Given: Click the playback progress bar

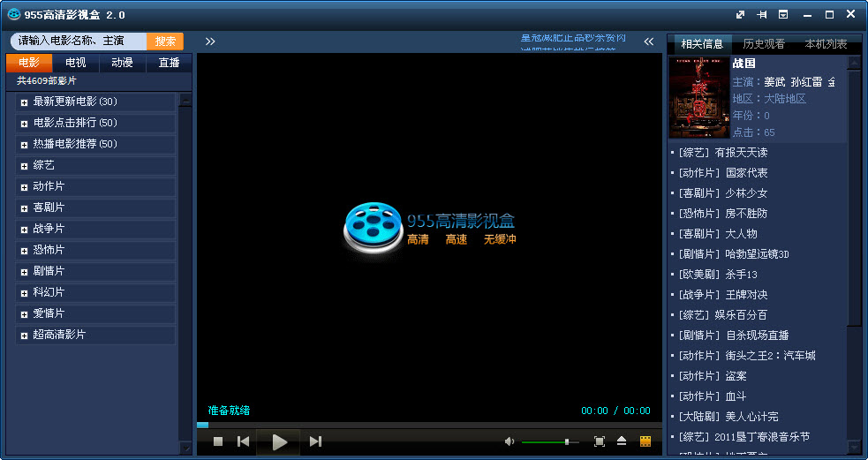Looking at the screenshot, I should click(429, 426).
